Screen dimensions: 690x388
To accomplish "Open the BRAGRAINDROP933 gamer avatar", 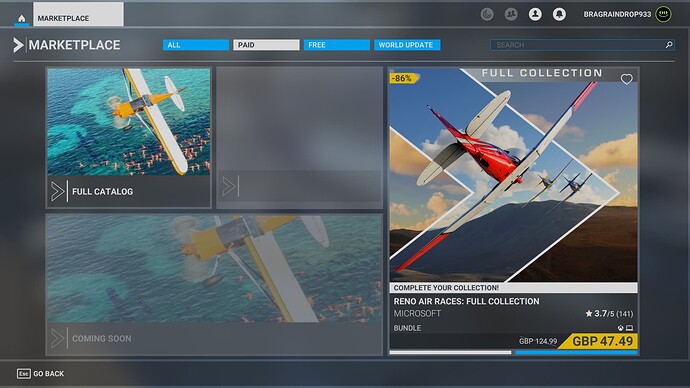I will 664,14.
